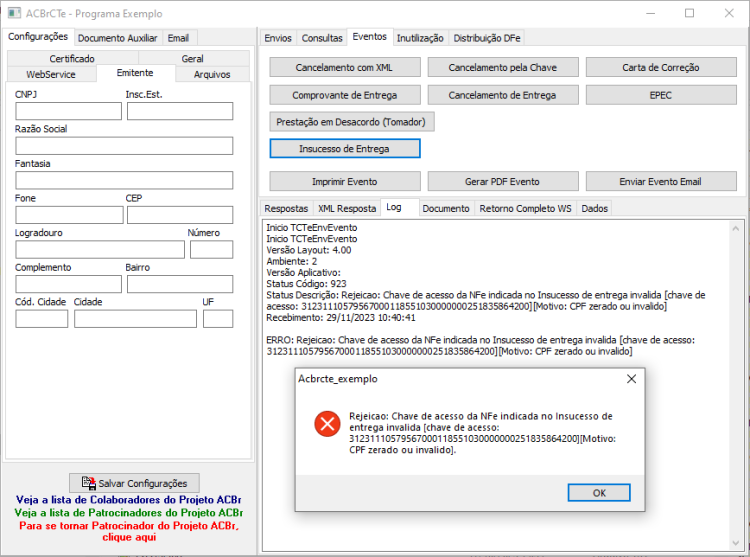The image size is (750, 557).
Task: Click the log scrollbar down arrow
Action: click(736, 543)
